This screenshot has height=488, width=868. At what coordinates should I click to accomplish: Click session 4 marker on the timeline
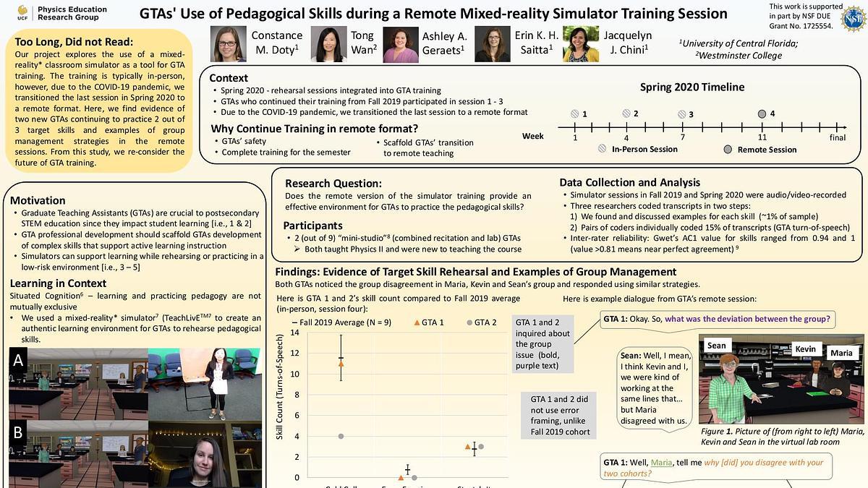[x=762, y=114]
